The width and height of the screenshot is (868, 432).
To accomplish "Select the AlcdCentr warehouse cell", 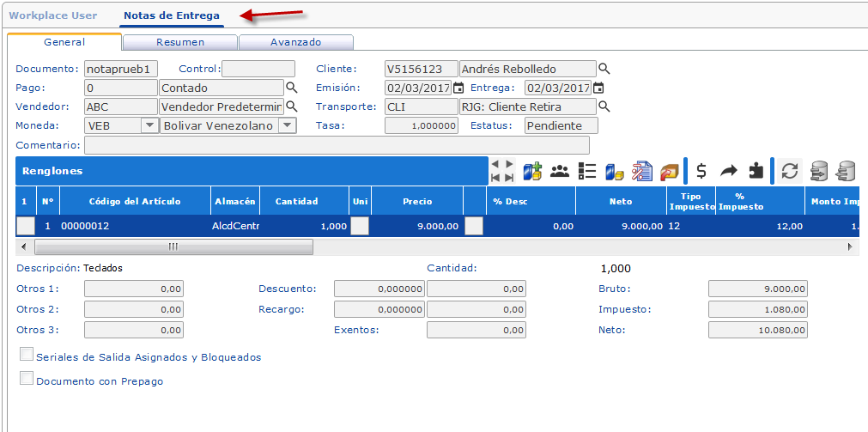I will [234, 226].
